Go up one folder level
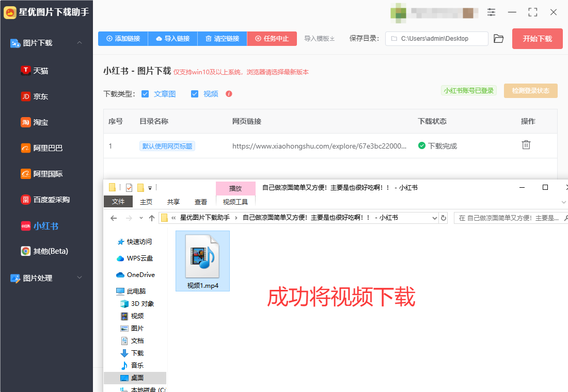Screen dimensions: 568x392 152,218
